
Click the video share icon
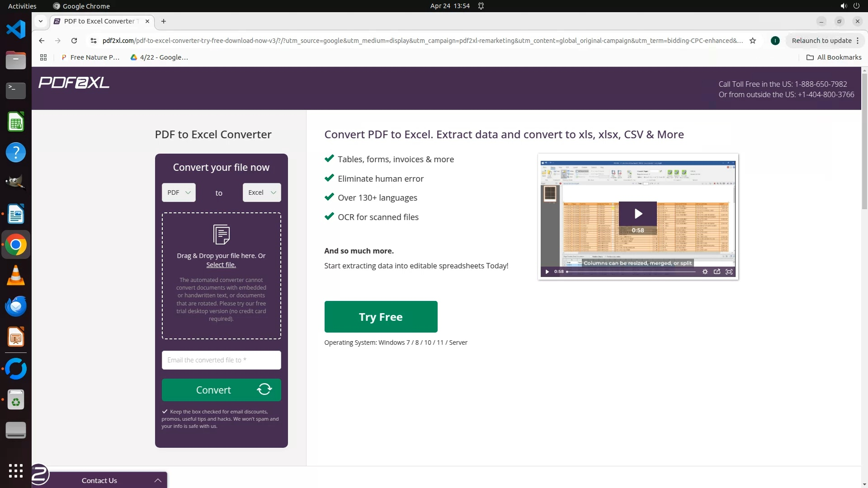(717, 272)
